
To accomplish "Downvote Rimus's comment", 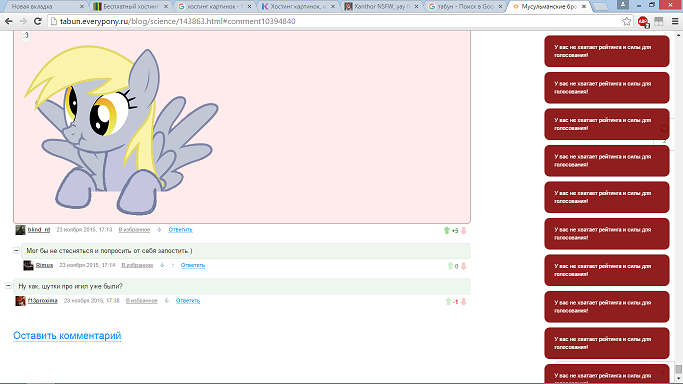I will click(x=463, y=266).
